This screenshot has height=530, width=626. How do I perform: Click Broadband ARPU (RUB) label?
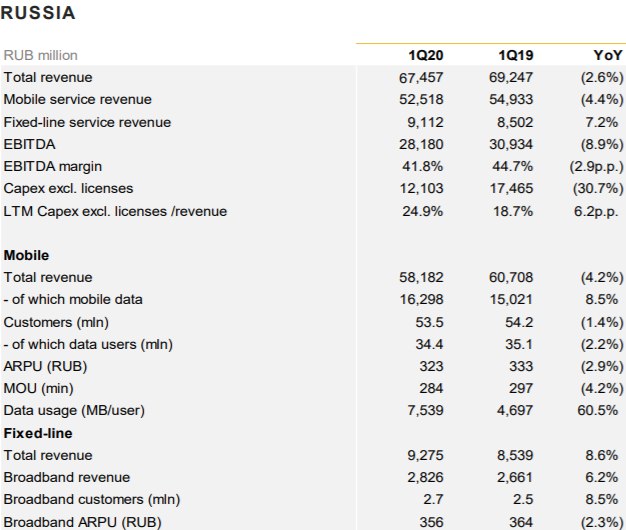click(x=82, y=522)
